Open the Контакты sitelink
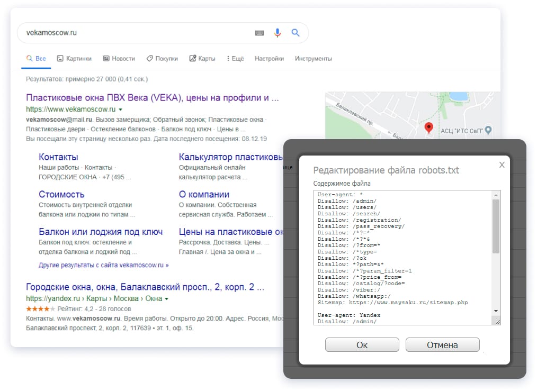This screenshot has width=537, height=392. tap(59, 157)
